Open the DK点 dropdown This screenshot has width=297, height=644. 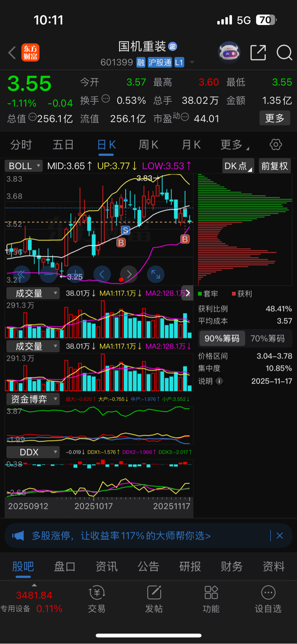pos(238,166)
